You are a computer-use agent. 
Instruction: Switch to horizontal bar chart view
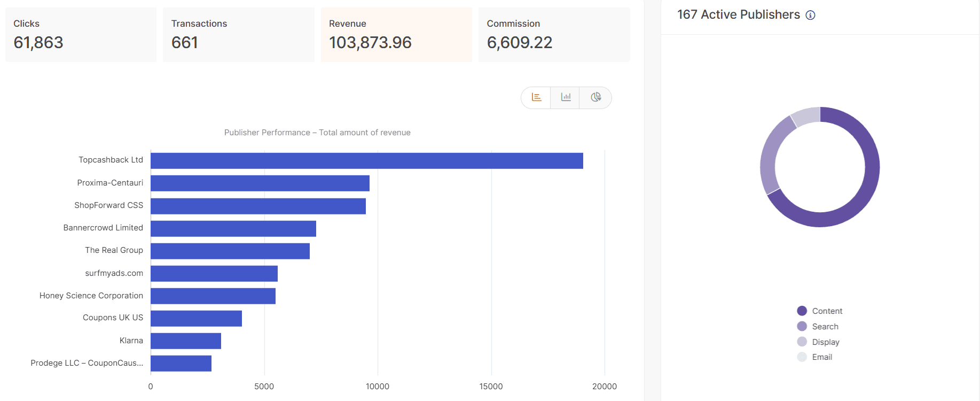pyautogui.click(x=536, y=97)
